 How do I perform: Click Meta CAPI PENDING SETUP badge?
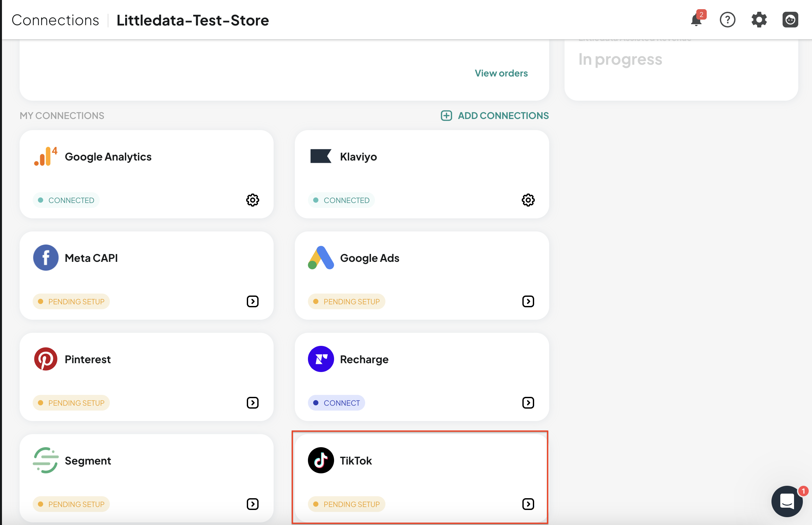click(71, 301)
